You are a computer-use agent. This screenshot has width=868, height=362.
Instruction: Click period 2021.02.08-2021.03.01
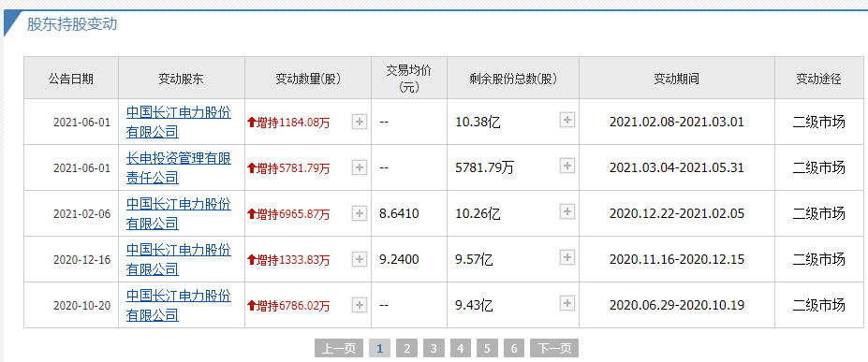tap(676, 123)
